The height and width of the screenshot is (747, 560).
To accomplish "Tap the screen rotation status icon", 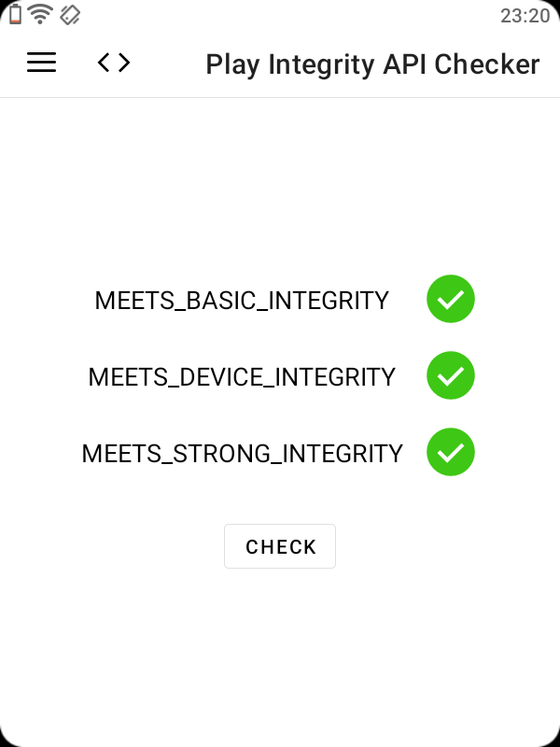I will tap(69, 14).
